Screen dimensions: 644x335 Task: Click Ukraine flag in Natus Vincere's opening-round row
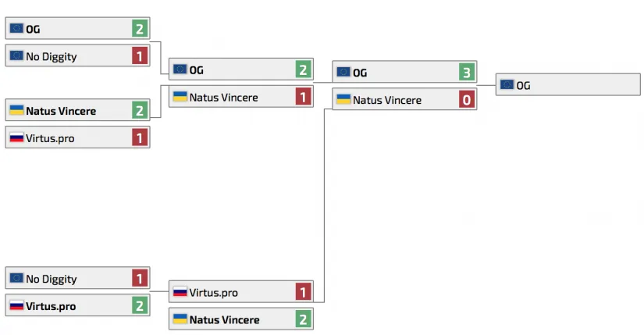point(16,110)
